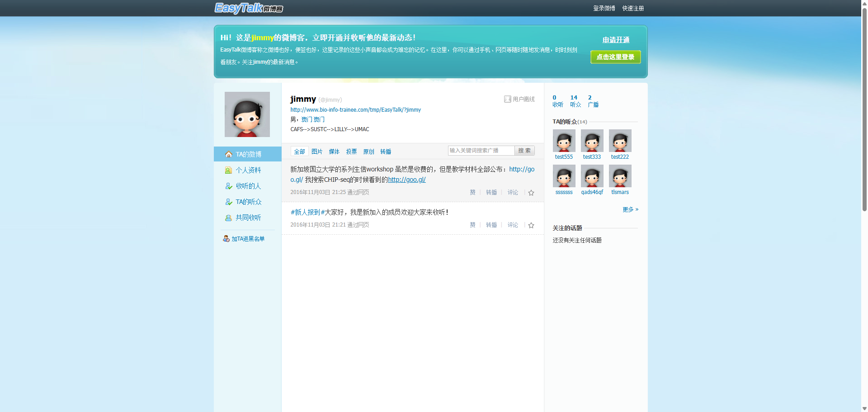This screenshot has width=868, height=412.
Task: Open test555 listener avatar
Action: [564, 141]
